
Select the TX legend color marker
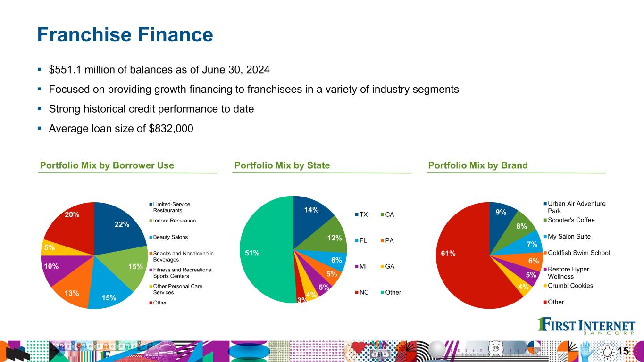tap(357, 215)
